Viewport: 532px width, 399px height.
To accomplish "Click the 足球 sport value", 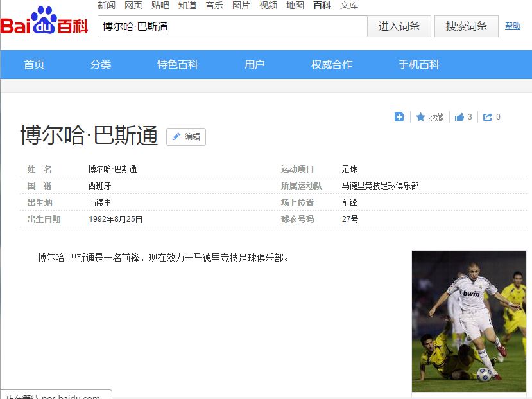I will pyautogui.click(x=350, y=169).
